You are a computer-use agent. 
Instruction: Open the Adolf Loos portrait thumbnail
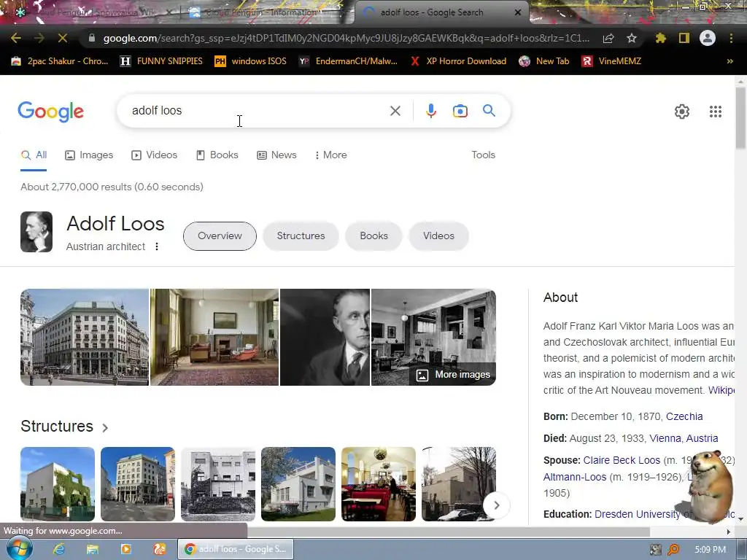(36, 232)
